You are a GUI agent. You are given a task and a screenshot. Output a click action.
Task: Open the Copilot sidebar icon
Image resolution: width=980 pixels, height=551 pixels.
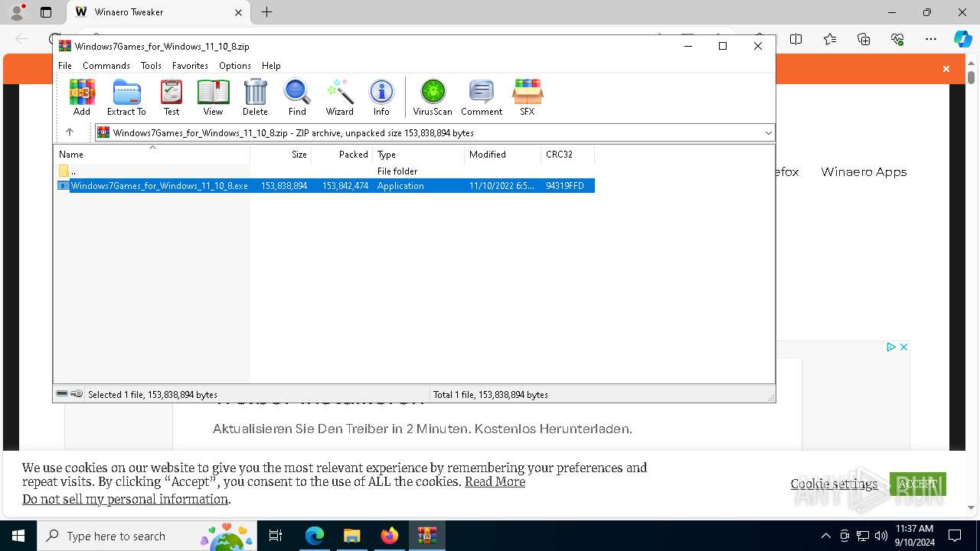[x=962, y=39]
